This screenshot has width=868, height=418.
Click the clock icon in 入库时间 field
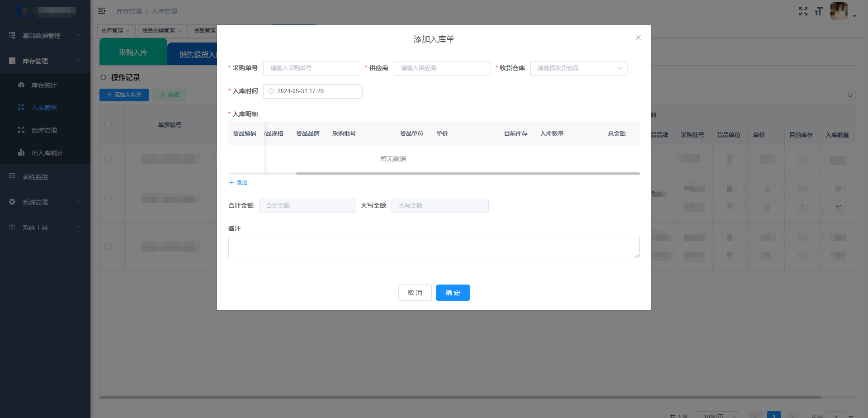(271, 91)
